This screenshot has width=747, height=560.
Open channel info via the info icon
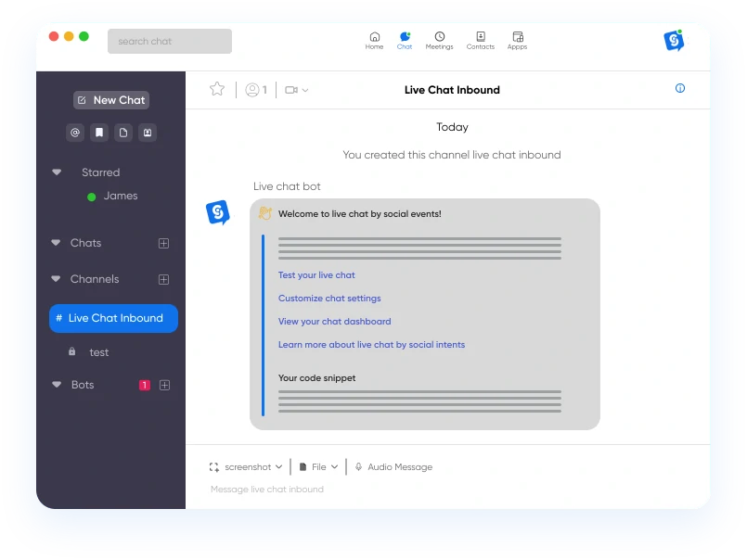680,88
